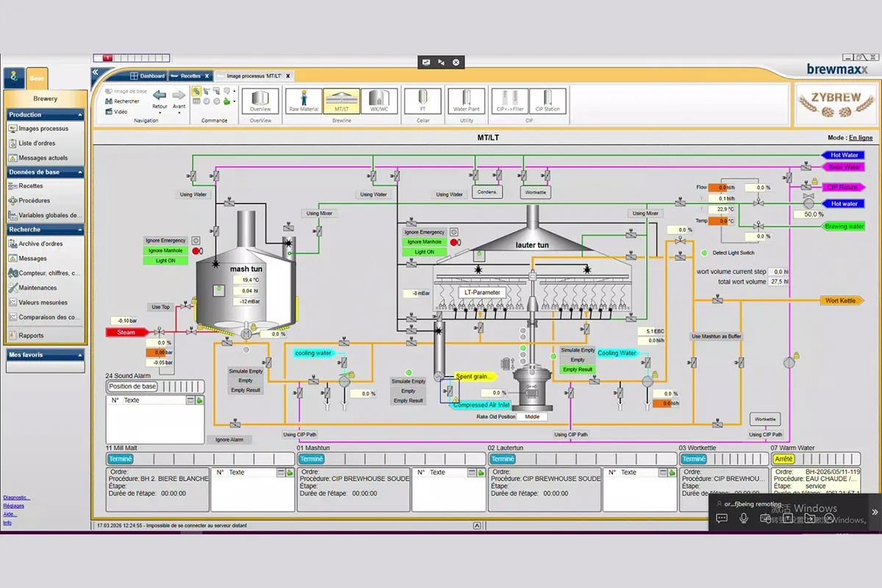Open the CIP Station view
The height and width of the screenshot is (588, 882).
(x=548, y=101)
